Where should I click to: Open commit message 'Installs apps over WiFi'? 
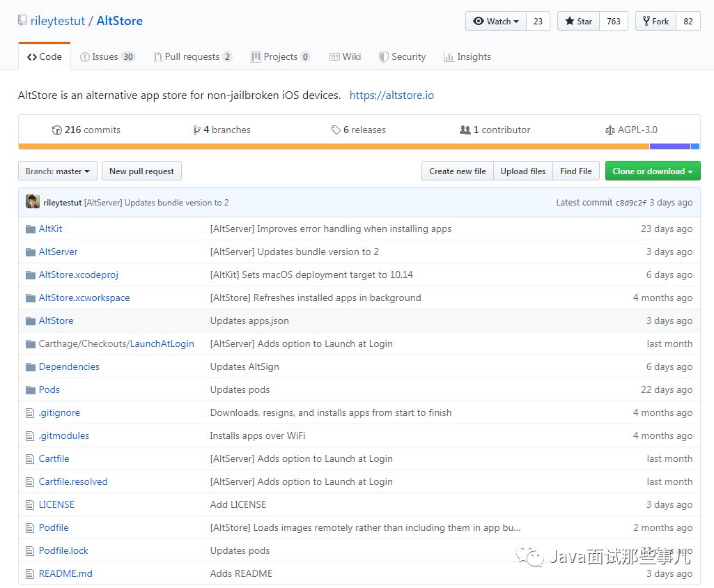pos(258,436)
